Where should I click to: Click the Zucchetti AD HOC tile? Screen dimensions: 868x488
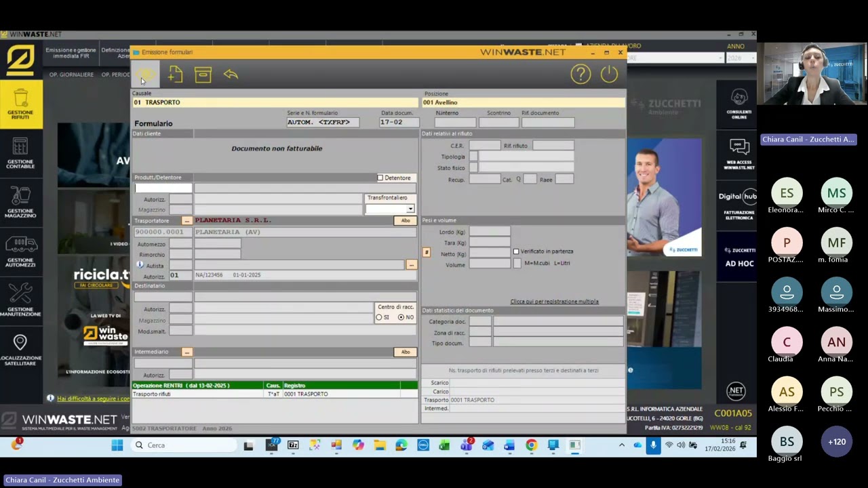point(739,258)
